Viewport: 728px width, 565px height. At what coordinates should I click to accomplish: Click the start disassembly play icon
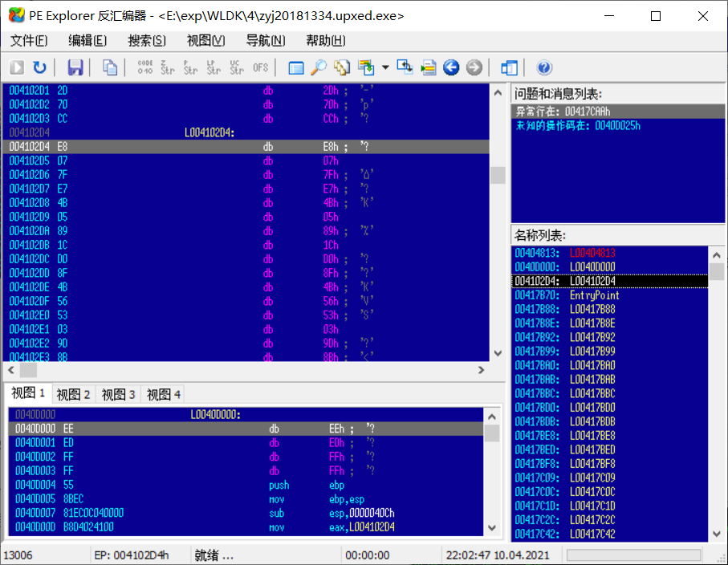click(17, 67)
